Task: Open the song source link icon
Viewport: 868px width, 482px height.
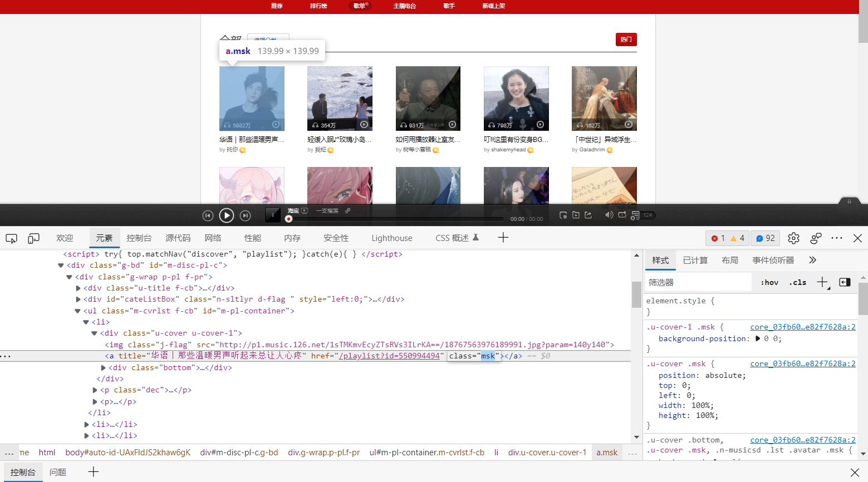Action: coord(347,210)
